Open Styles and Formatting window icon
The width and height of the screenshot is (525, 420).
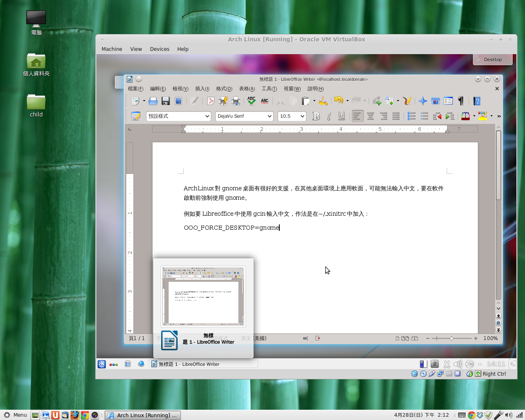point(136,116)
